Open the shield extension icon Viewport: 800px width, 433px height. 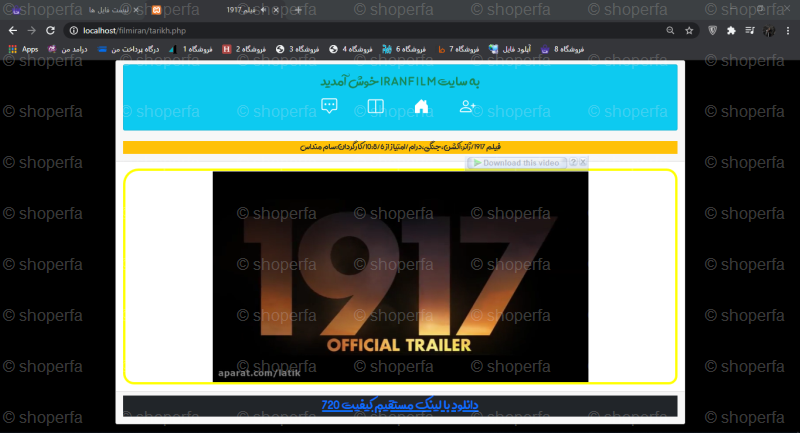(713, 31)
